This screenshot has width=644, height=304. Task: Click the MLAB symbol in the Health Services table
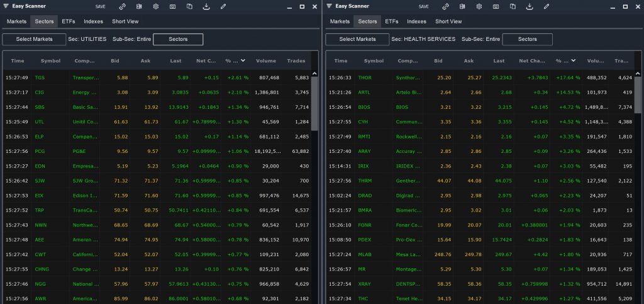tap(365, 255)
